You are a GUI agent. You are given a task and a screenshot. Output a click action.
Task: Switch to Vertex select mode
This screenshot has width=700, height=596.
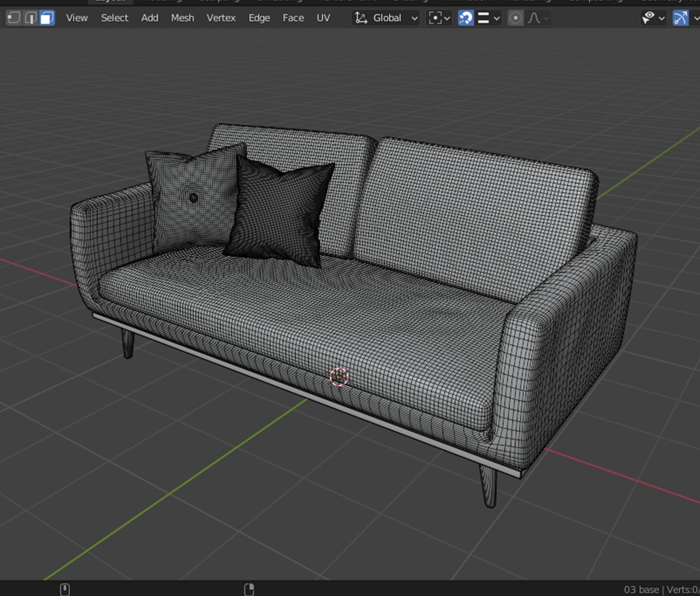click(13, 18)
